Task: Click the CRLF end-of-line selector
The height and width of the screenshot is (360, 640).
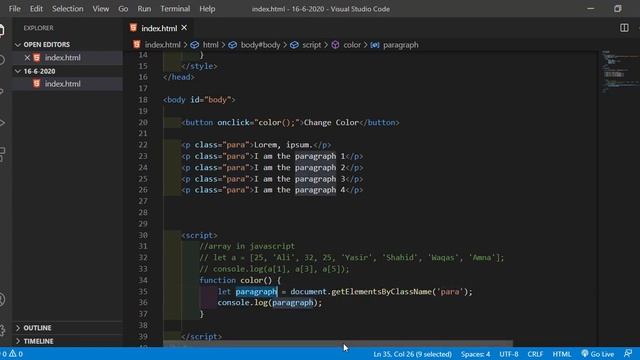Action: coord(535,354)
